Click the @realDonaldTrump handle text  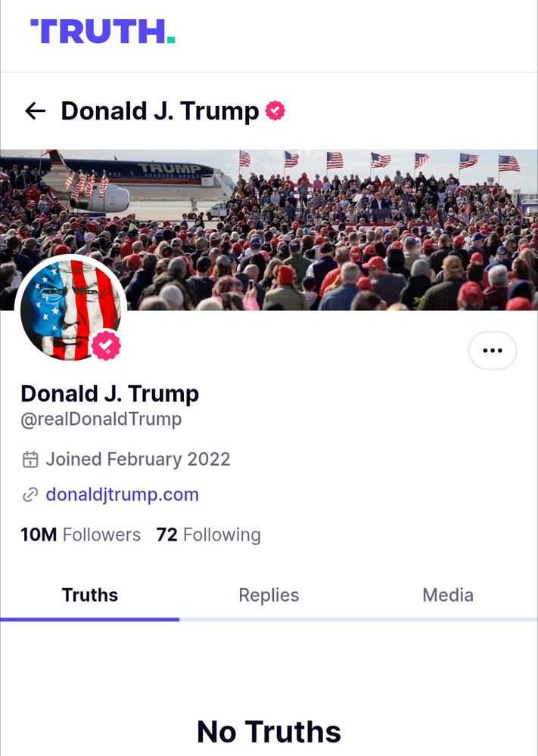(101, 420)
